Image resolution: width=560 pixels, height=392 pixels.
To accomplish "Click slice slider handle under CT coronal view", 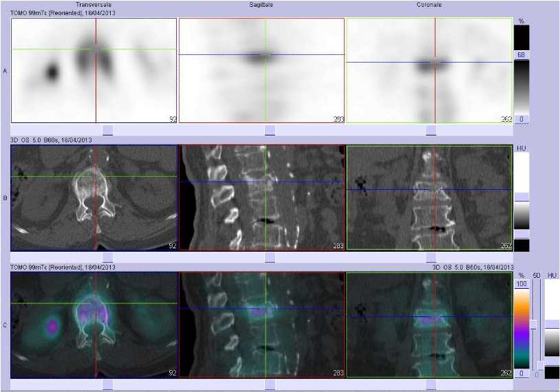I will (x=431, y=257).
